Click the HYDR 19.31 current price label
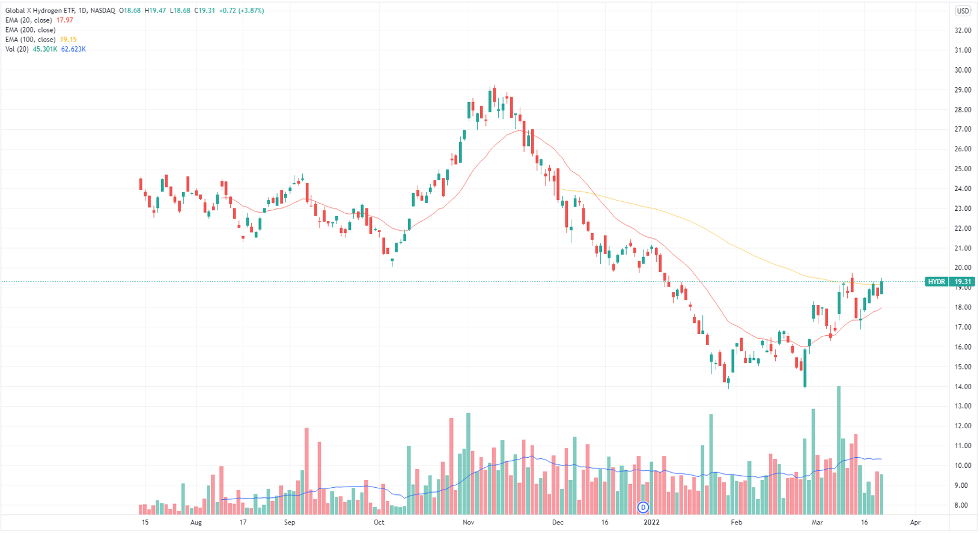The width and height of the screenshot is (980, 534). pyautogui.click(x=949, y=282)
